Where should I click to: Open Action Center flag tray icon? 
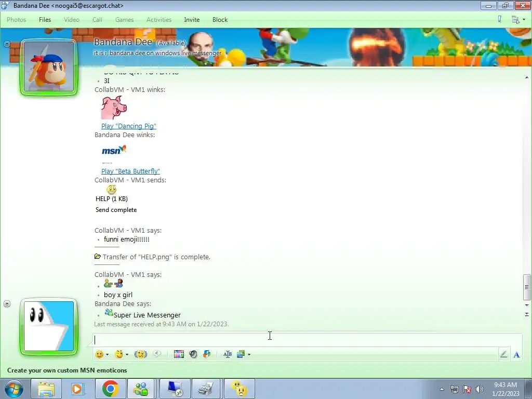[x=467, y=389]
